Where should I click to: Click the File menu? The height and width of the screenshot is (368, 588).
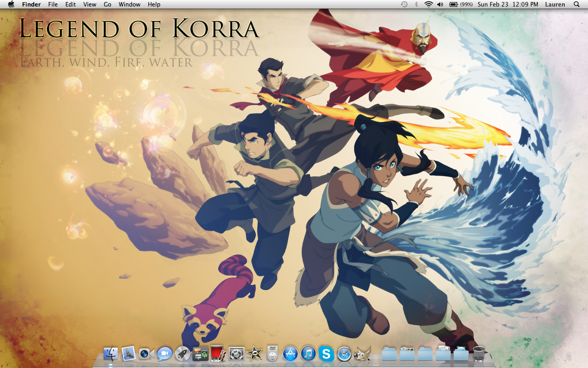tap(53, 4)
